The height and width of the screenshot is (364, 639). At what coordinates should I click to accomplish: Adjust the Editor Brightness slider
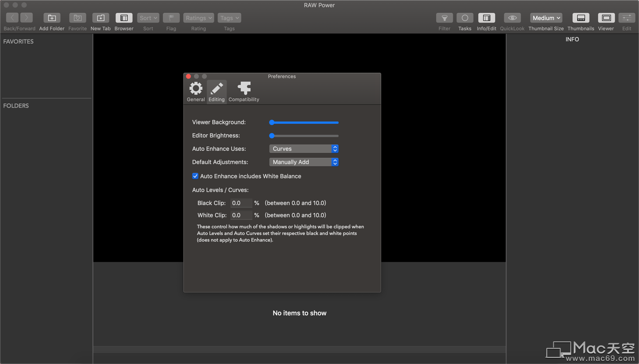click(304, 136)
